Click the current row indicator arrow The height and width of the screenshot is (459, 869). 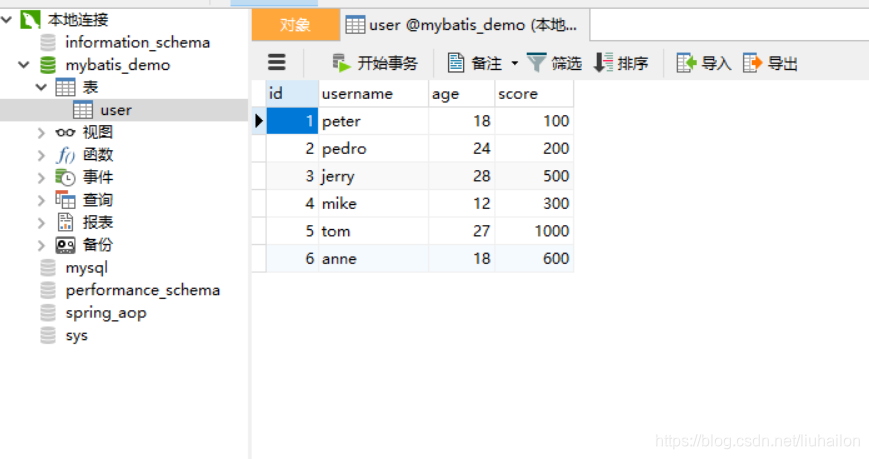click(259, 121)
